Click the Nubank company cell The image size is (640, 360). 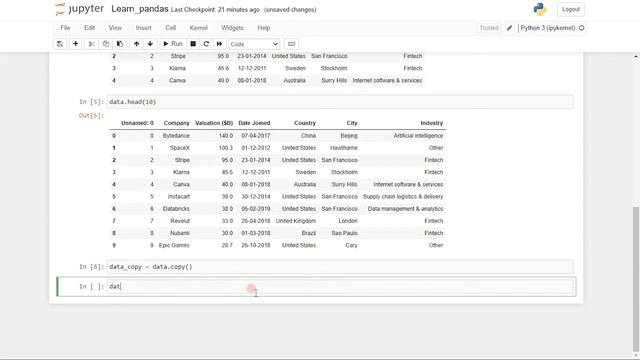point(180,233)
